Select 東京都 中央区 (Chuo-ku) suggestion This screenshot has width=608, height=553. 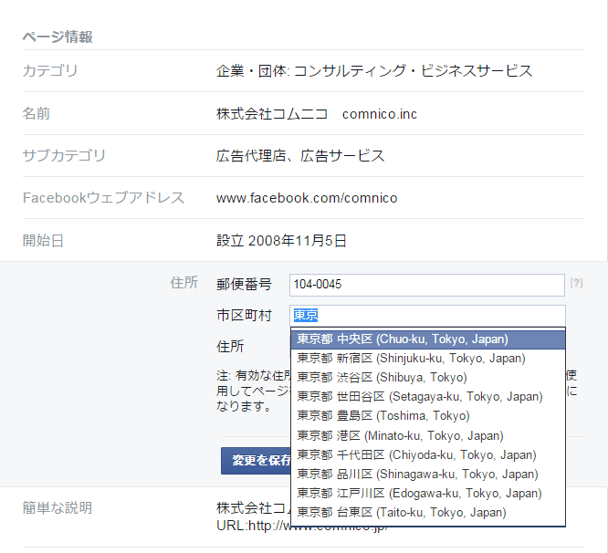click(428, 339)
